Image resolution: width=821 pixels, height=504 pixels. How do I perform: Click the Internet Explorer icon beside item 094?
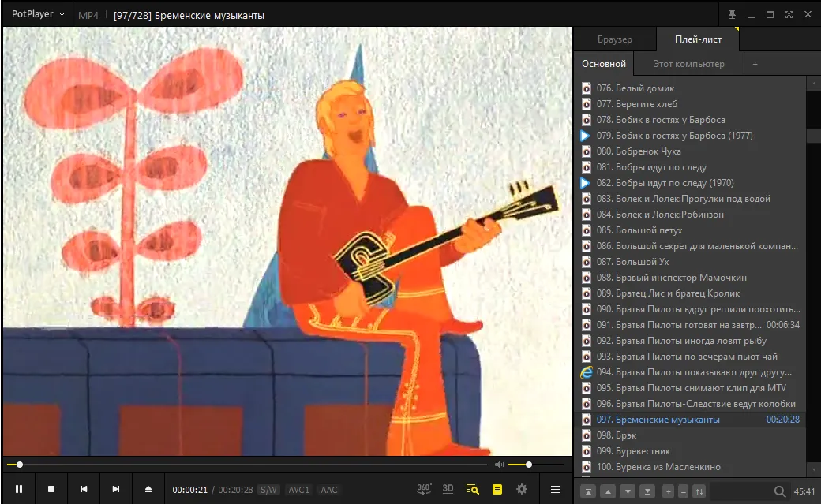(587, 372)
